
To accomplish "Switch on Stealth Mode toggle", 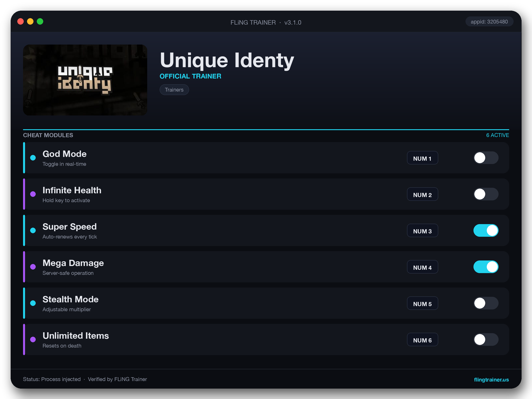I will (486, 303).
